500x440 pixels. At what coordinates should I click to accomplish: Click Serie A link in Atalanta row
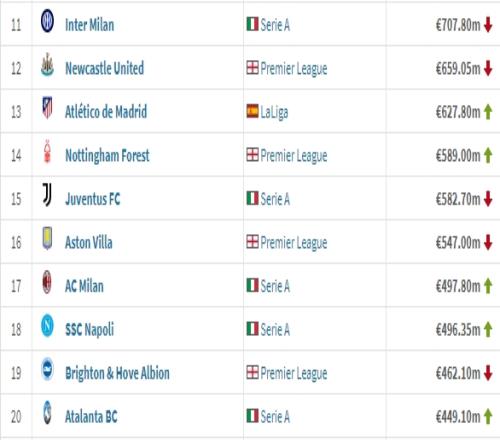click(x=275, y=417)
